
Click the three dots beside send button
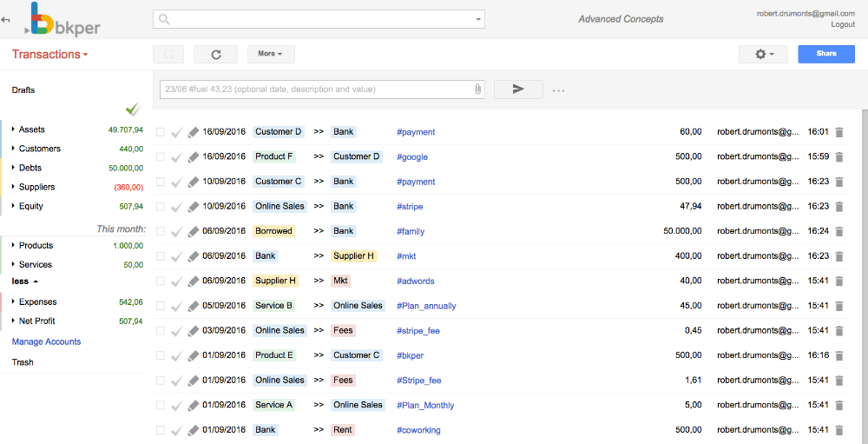(x=558, y=90)
